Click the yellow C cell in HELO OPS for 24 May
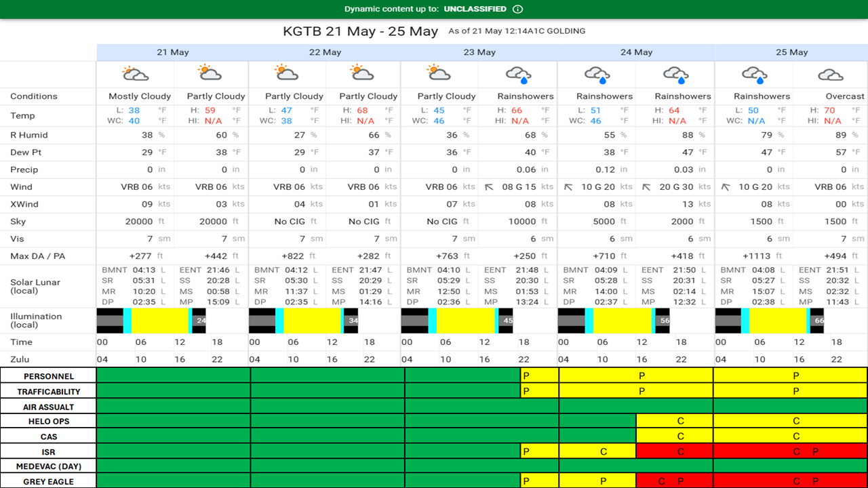 [x=675, y=422]
